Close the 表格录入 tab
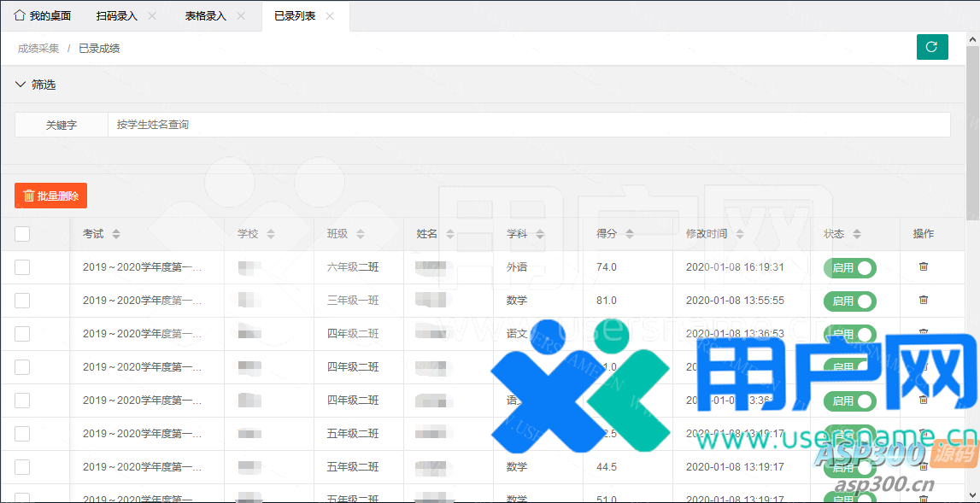Image resolution: width=980 pixels, height=503 pixels. pyautogui.click(x=241, y=16)
